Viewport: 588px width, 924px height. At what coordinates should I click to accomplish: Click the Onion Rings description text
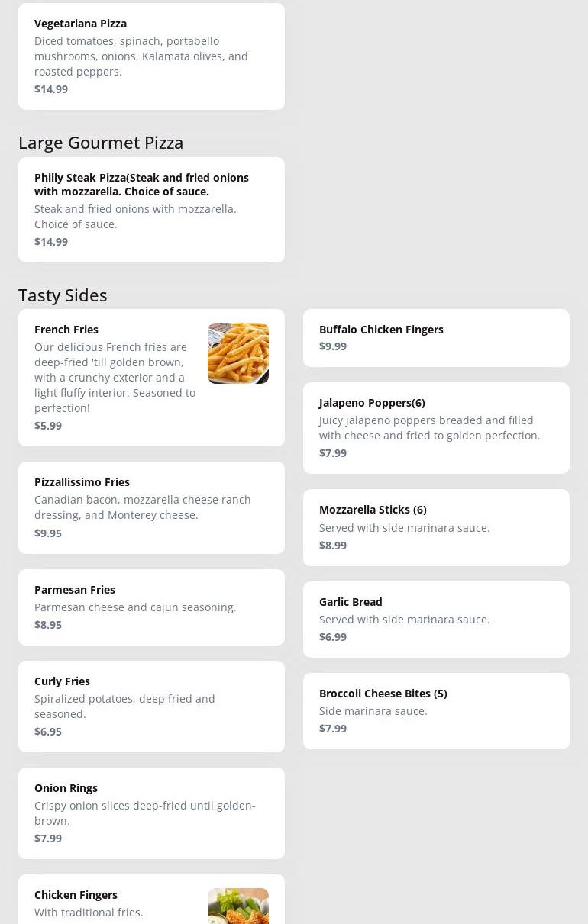tap(145, 813)
